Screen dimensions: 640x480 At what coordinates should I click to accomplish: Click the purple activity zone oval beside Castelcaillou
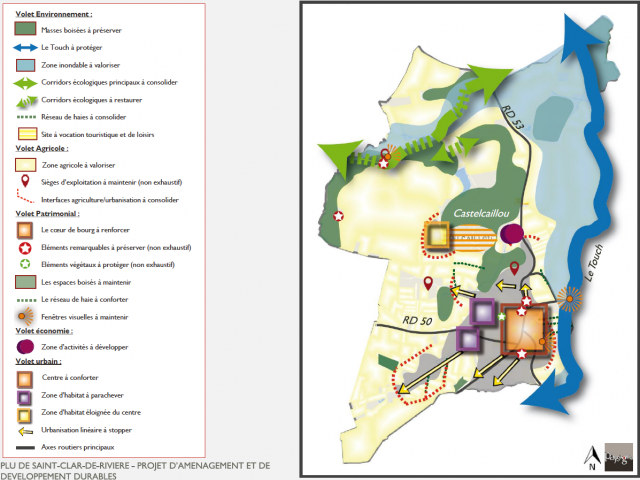click(513, 234)
